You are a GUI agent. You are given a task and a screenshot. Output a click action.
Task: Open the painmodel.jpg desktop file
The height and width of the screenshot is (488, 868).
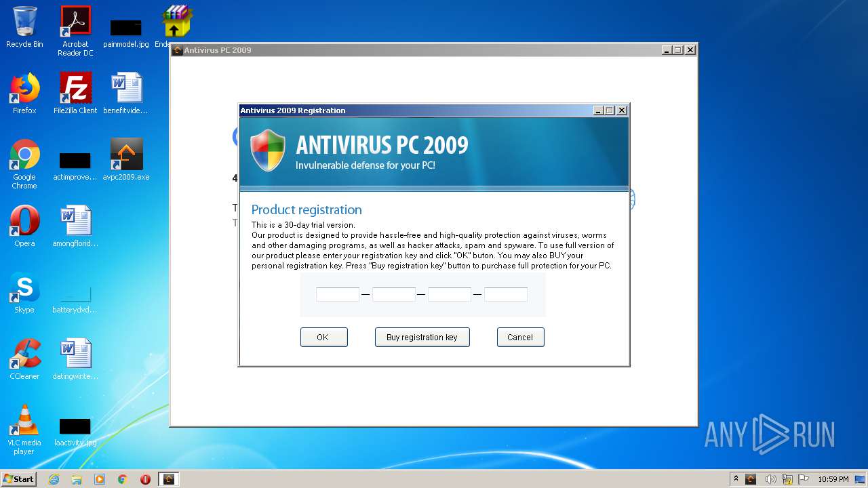click(x=126, y=31)
